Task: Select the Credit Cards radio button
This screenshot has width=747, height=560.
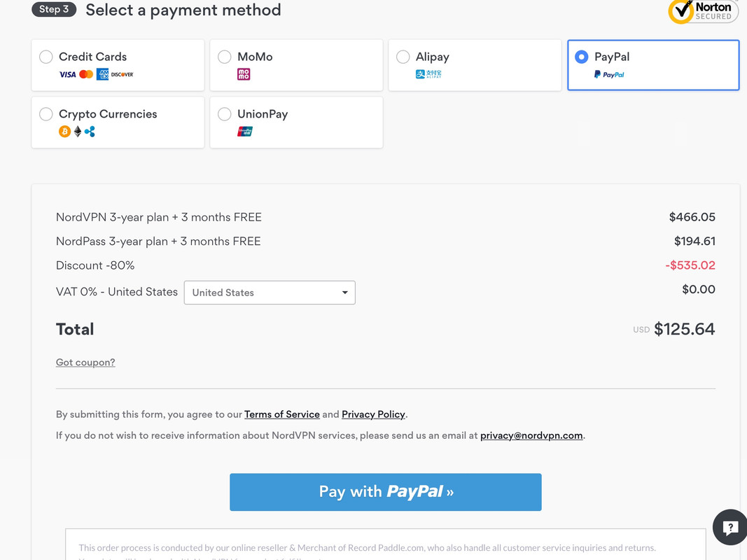Action: tap(46, 57)
